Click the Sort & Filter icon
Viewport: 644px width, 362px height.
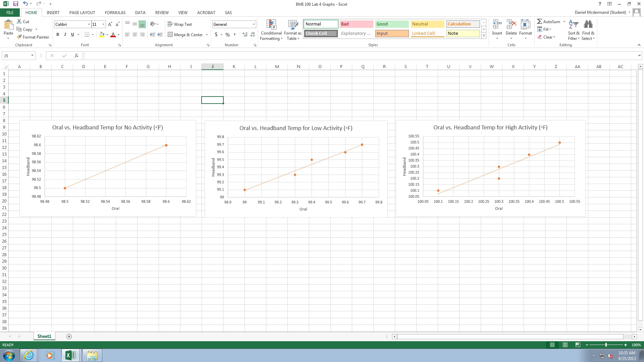pos(574,24)
